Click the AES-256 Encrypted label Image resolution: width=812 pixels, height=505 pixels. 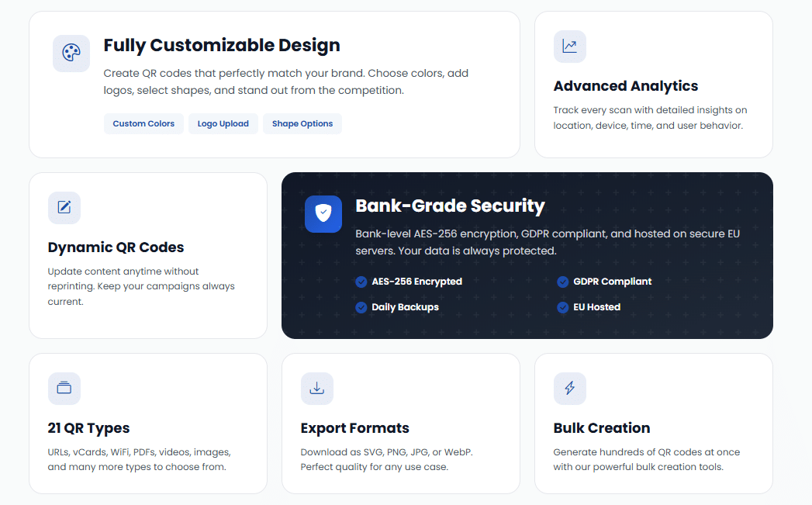click(x=417, y=282)
